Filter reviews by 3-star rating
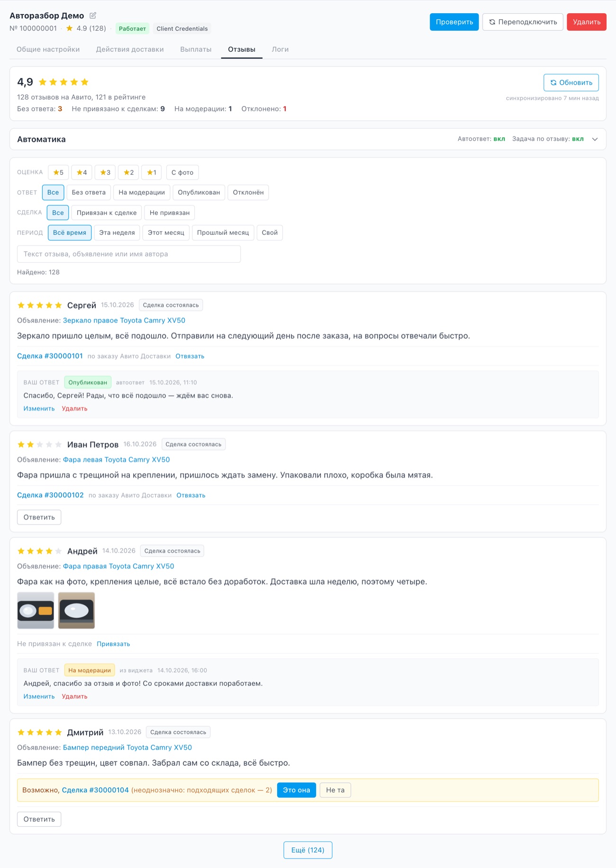Image resolution: width=616 pixels, height=868 pixels. pyautogui.click(x=105, y=172)
